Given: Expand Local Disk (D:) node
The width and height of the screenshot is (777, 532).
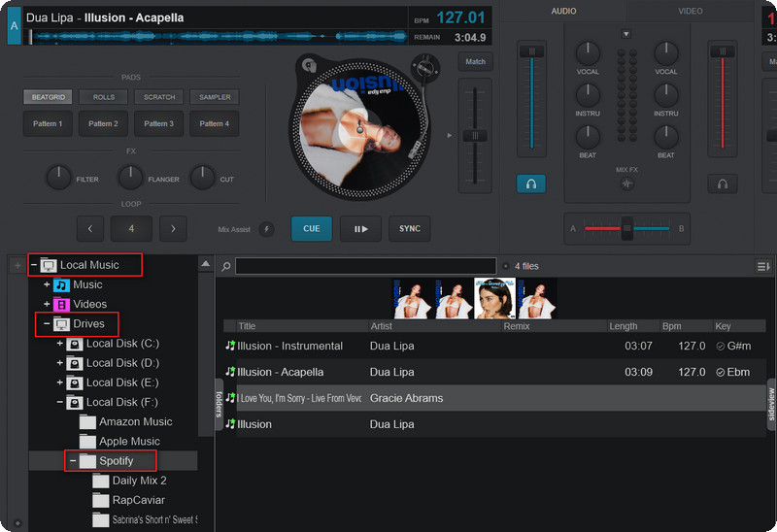Looking at the screenshot, I should [x=59, y=363].
